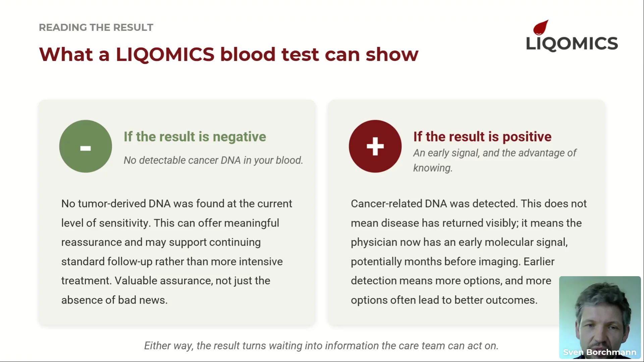644x362 pixels.
Task: Click the 'Valuable assurance' sentence in the negative card
Action: 166,290
